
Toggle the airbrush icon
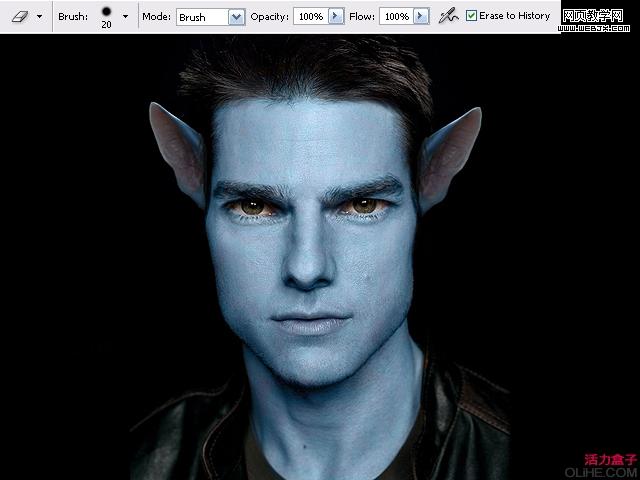coord(448,16)
